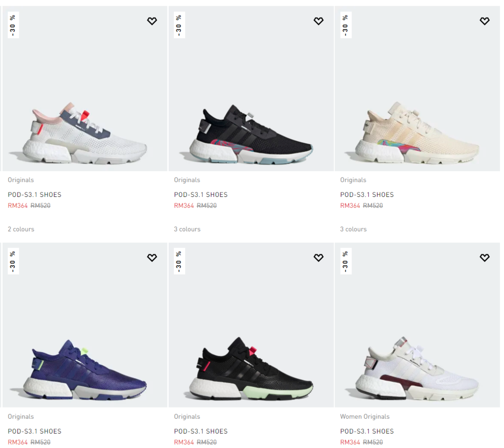Click the Women Originals category label
Screen dimensions: 504x448
click(x=365, y=417)
